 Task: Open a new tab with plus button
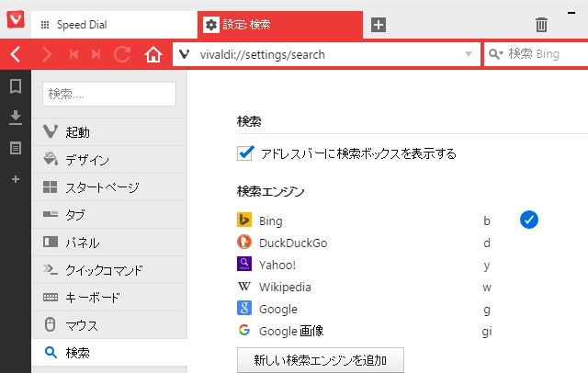379,25
